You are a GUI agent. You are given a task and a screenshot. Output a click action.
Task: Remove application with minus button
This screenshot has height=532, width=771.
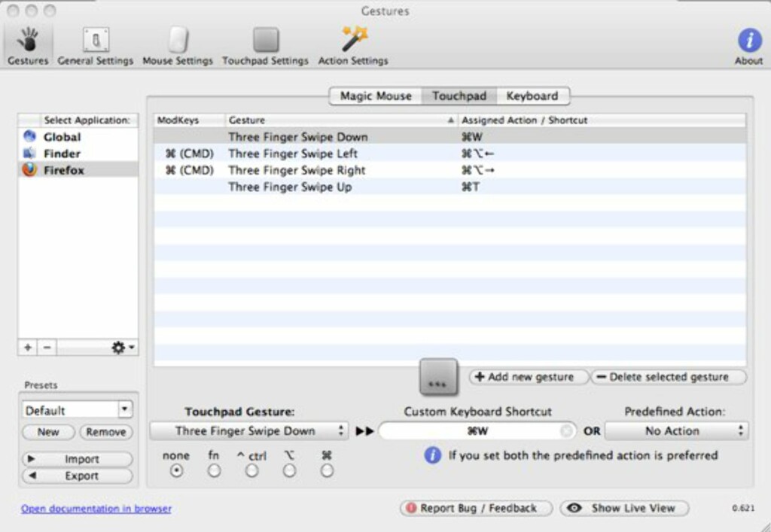point(47,348)
